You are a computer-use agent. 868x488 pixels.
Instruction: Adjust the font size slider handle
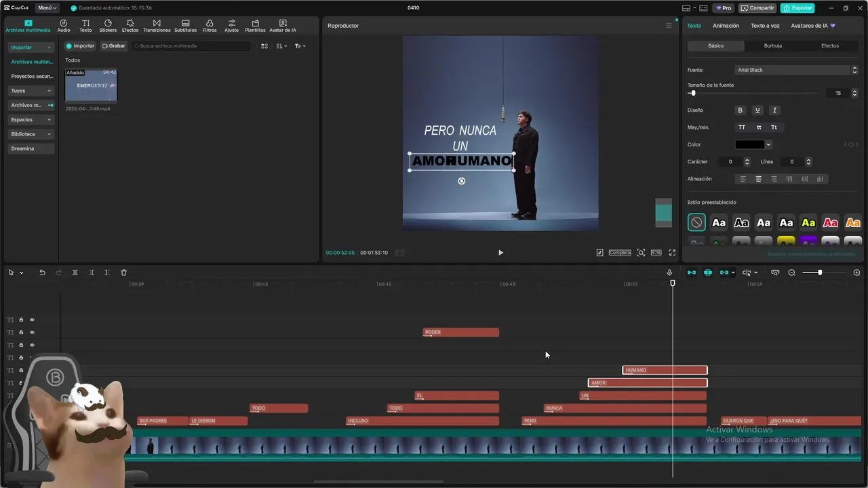692,93
